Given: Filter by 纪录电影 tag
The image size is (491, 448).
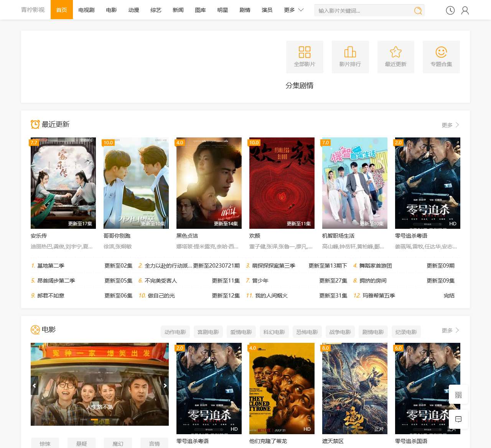Looking at the screenshot, I should [406, 332].
